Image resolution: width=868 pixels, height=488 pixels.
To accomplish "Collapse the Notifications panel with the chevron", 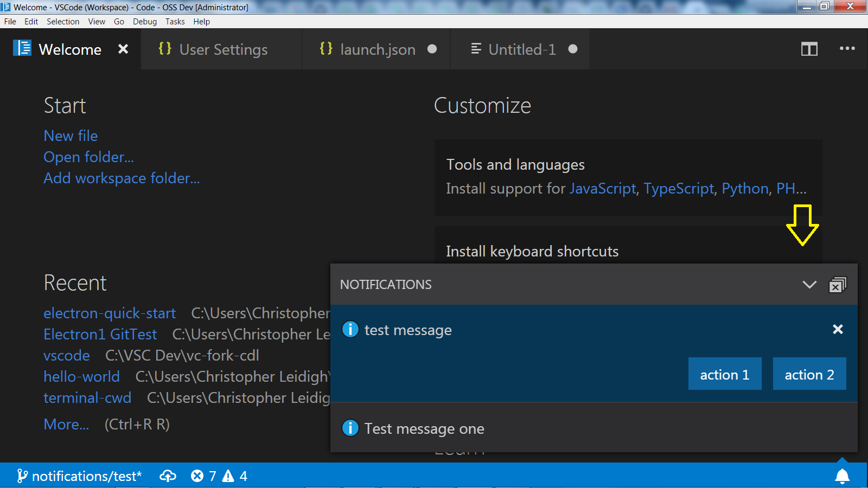I will click(809, 284).
